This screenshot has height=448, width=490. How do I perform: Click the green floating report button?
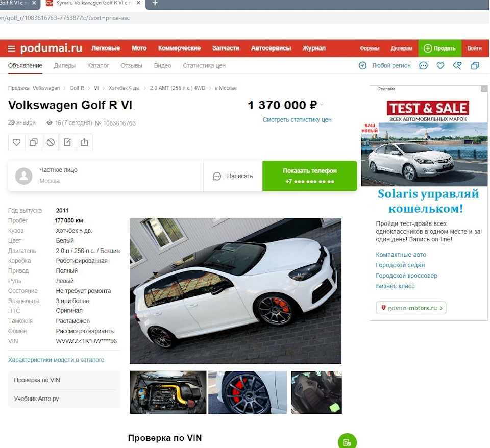[347, 442]
